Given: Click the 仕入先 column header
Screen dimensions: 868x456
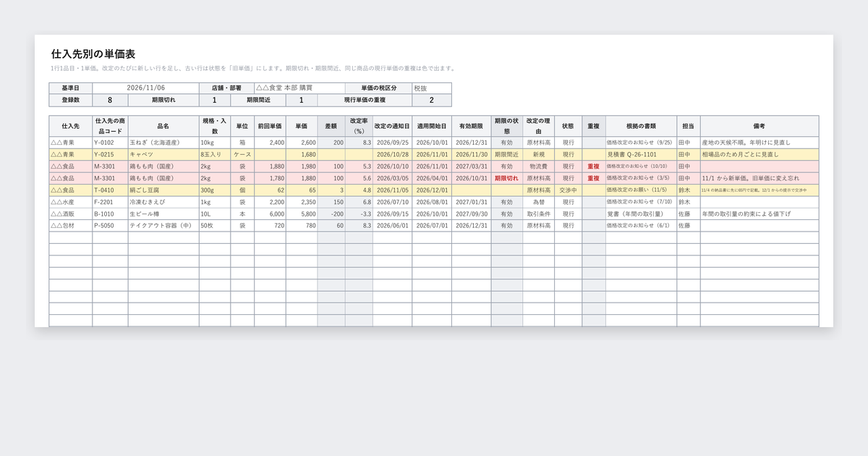Looking at the screenshot, I should tap(71, 126).
